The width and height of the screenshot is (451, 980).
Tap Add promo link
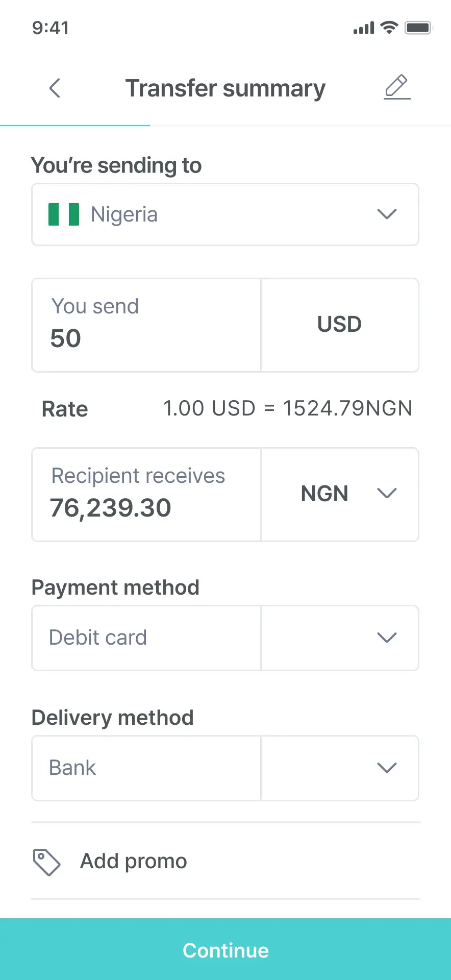pos(134,861)
